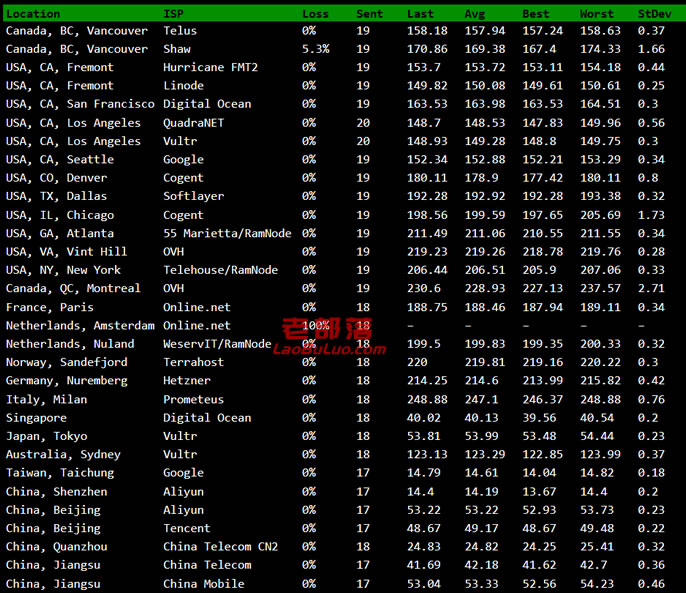Screen dimensions: 686x593
Task: Click the 0.46 StDev value
Action: tap(651, 585)
